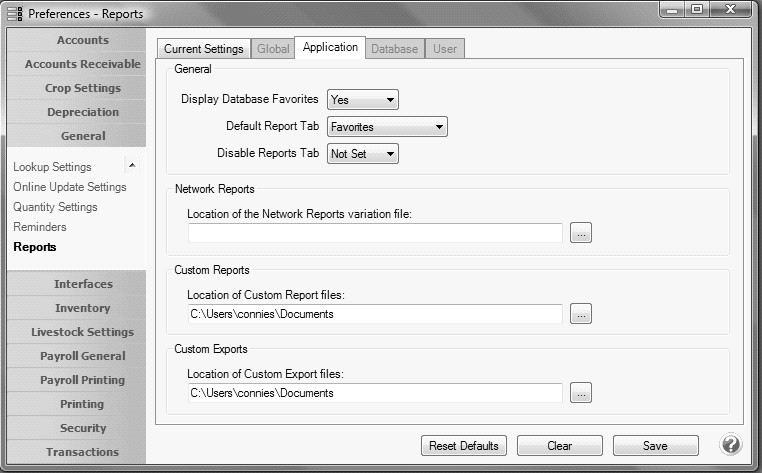
Task: Open Online Update Settings
Action: 70,187
